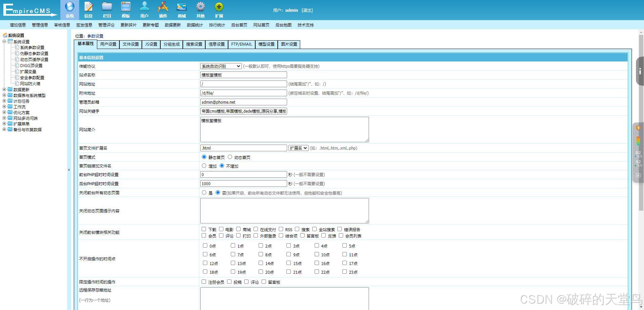644x310 pixels.
Task: Open the 扩展名 dropdown
Action: 298,148
